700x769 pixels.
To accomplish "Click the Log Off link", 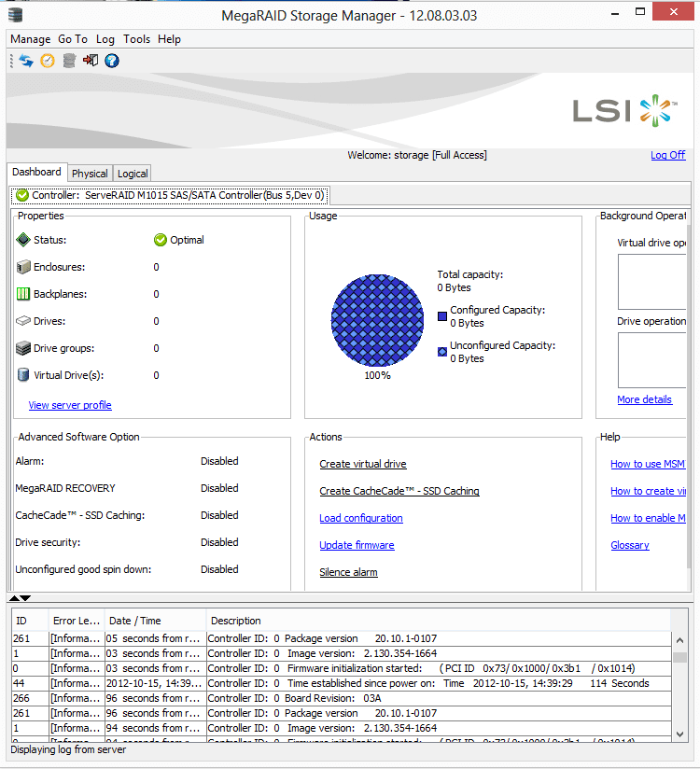I will click(x=667, y=155).
